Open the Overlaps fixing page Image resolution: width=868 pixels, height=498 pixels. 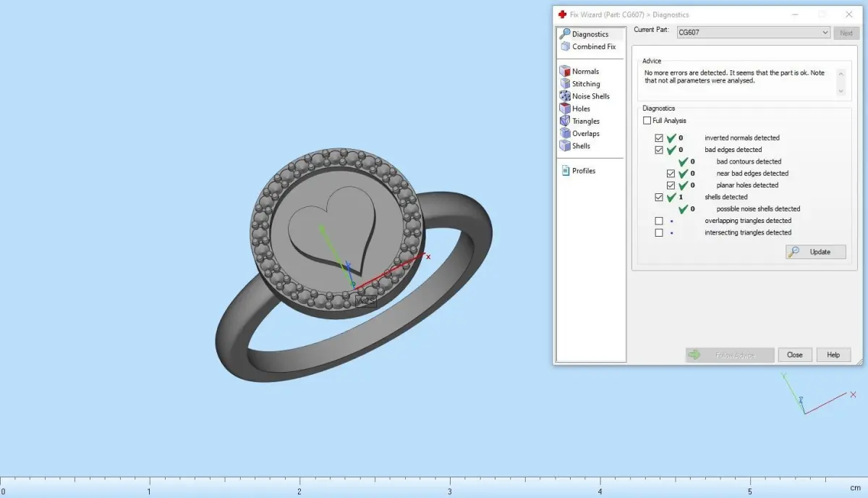click(579, 133)
